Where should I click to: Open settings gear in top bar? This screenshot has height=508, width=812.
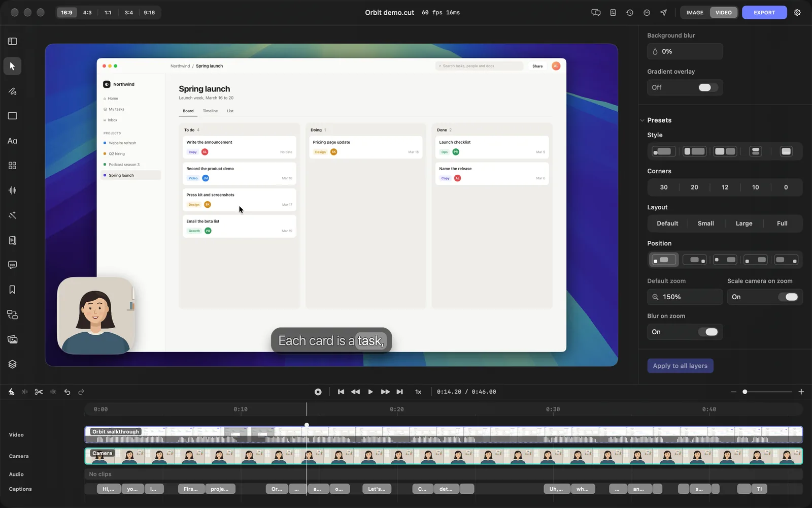pos(797,13)
